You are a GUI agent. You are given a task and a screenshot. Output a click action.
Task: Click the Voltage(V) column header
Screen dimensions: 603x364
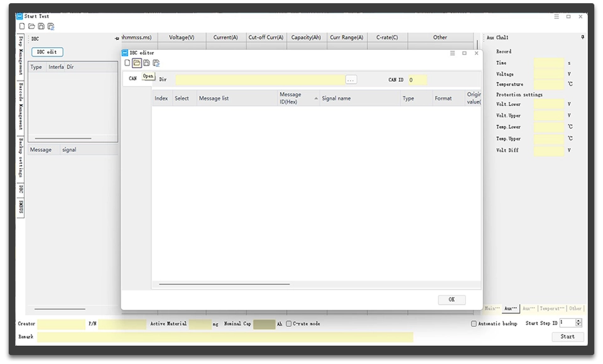pos(182,37)
